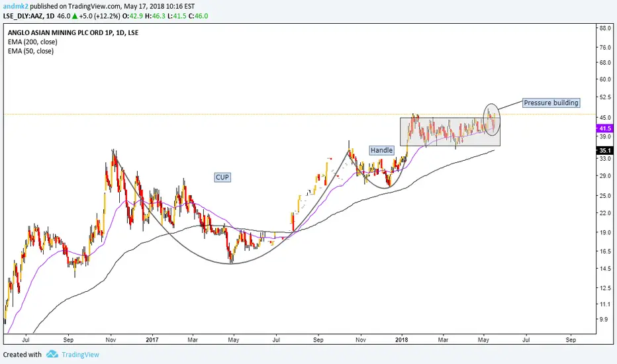Click the TradingView cloud logo icon

pyautogui.click(x=52, y=354)
